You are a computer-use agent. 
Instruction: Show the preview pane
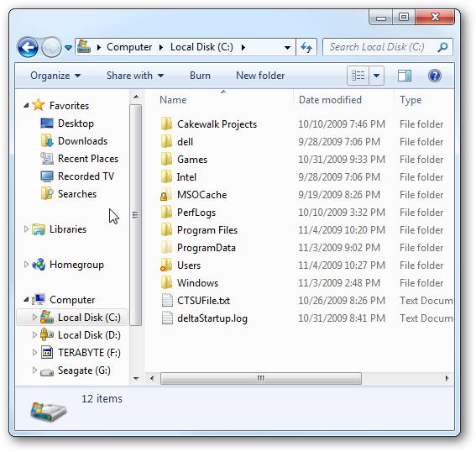(405, 76)
